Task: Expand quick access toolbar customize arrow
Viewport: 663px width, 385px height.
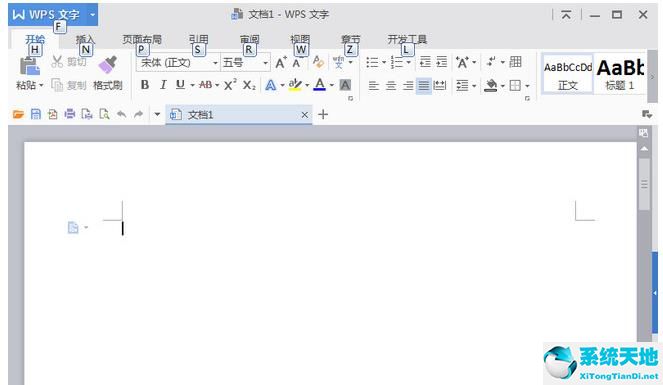Action: point(157,114)
